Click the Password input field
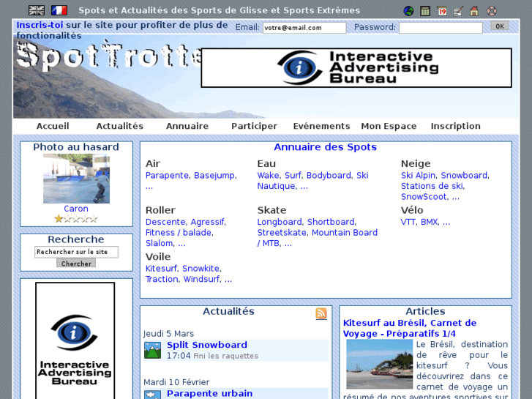This screenshot has height=399, width=532. point(441,28)
